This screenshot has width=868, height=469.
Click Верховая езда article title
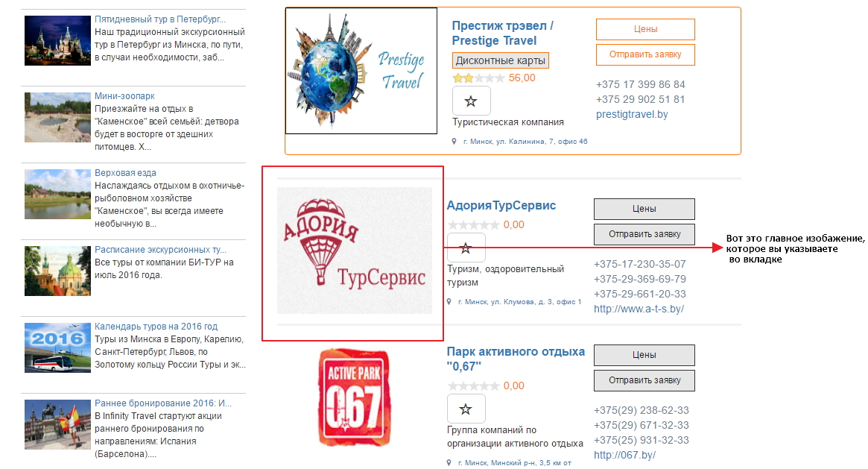point(125,173)
